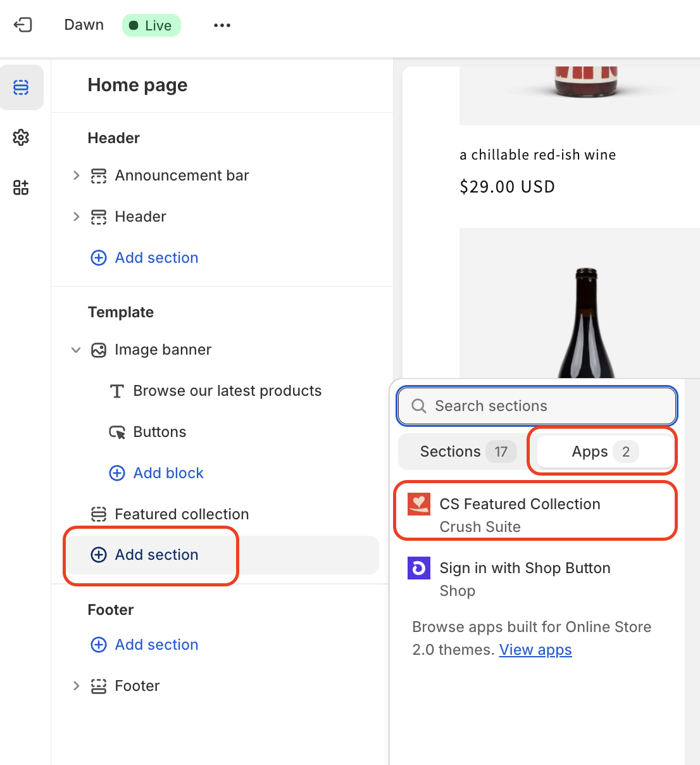Click the $29.00 USD price text
The height and width of the screenshot is (765, 700).
point(507,187)
